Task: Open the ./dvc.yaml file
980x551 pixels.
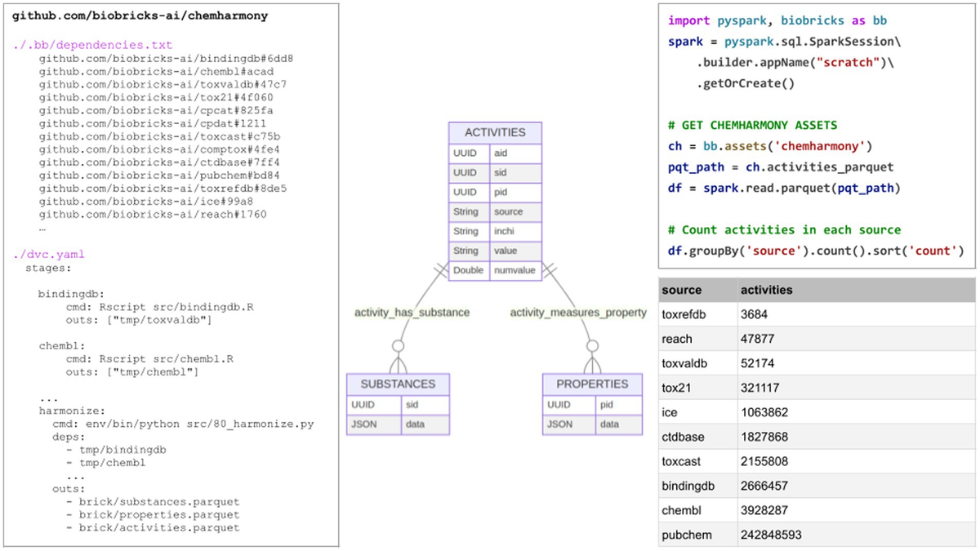Action: [x=47, y=254]
